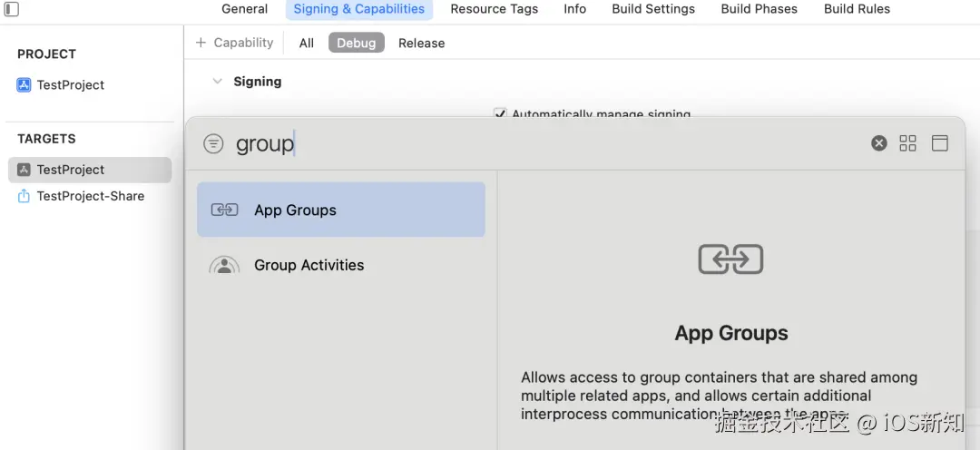Select the TestProject target
Screen dimensions: 980x450
tap(71, 170)
